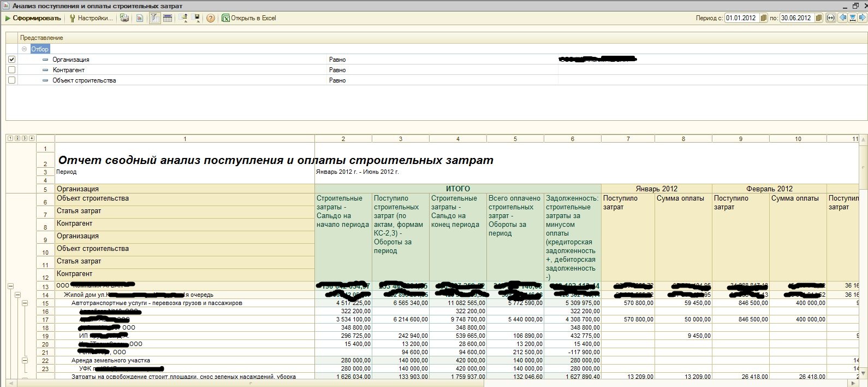Click cell 6 214 600,00
The height and width of the screenshot is (387, 868).
click(x=401, y=319)
